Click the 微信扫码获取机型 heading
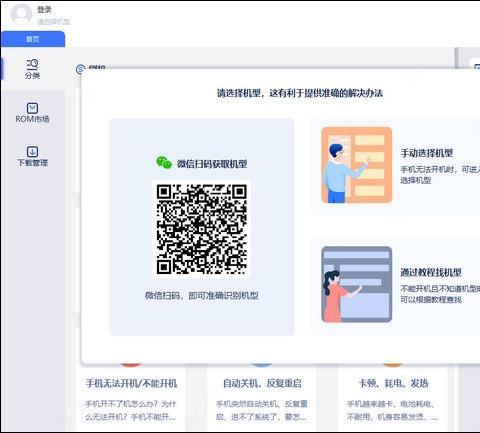Viewport: 480px width, 433px height. point(212,164)
